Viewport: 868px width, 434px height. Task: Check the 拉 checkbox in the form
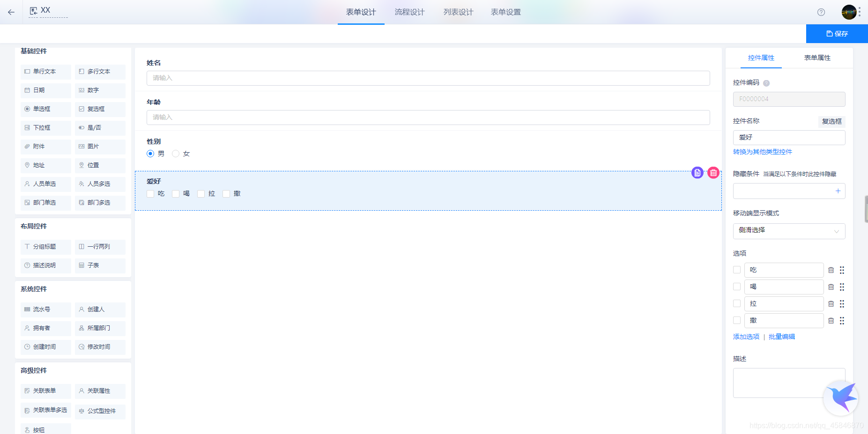coord(201,194)
